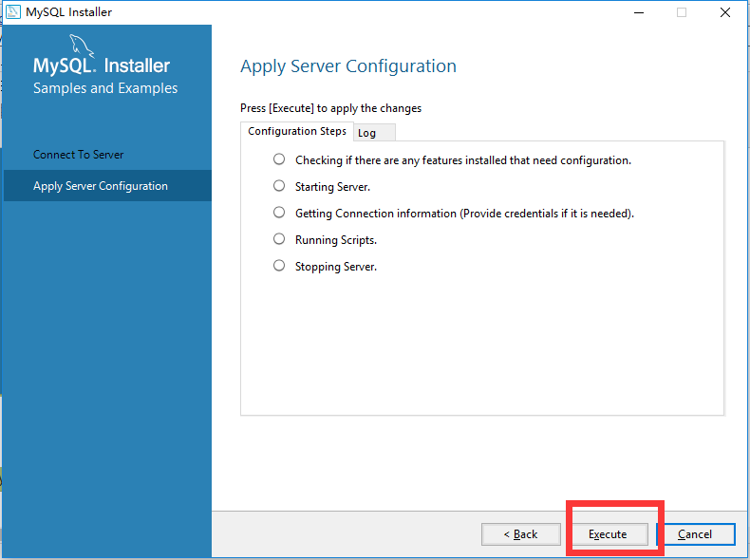This screenshot has height=560, width=750.
Task: Click Execute to apply the changes
Action: (608, 534)
